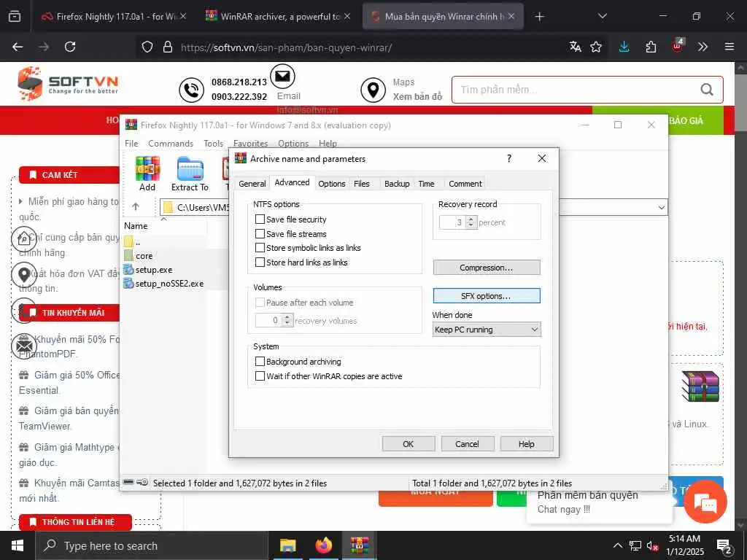Open the notification center icon

[x=724, y=546]
